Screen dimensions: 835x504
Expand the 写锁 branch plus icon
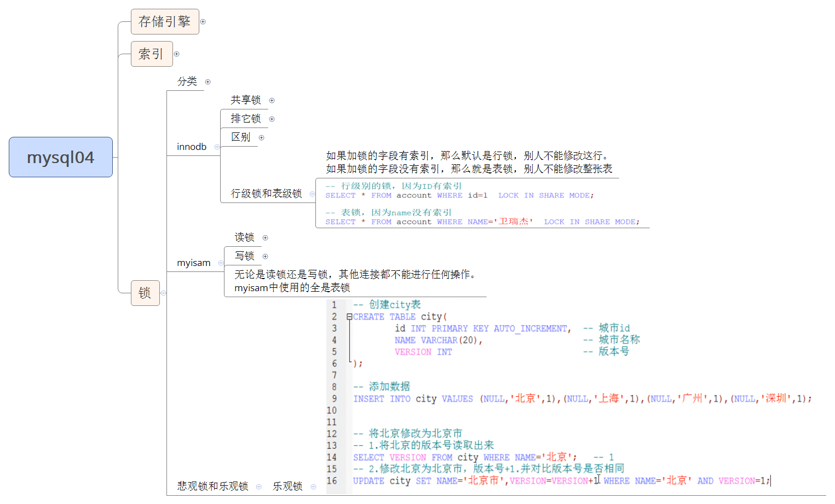pyautogui.click(x=266, y=257)
